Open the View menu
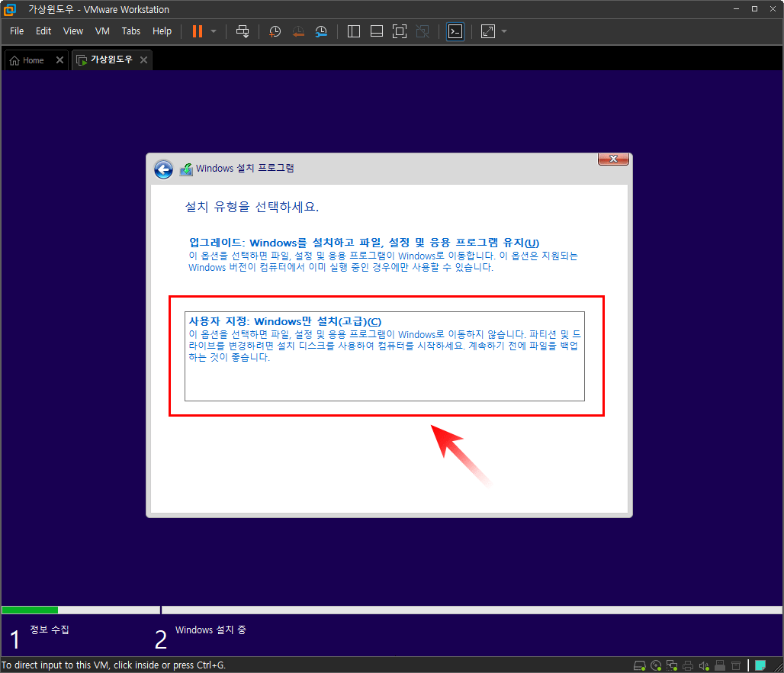Image resolution: width=784 pixels, height=673 pixels. (x=73, y=31)
